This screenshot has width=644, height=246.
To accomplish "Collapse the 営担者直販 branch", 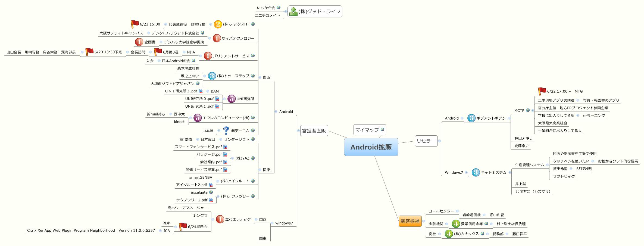I will tap(298, 131).
